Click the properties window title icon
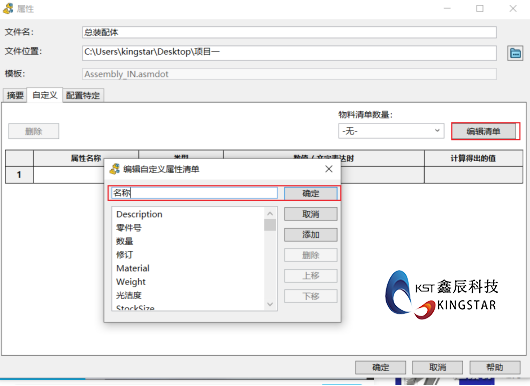This screenshot has width=530, height=386. [x=8, y=8]
